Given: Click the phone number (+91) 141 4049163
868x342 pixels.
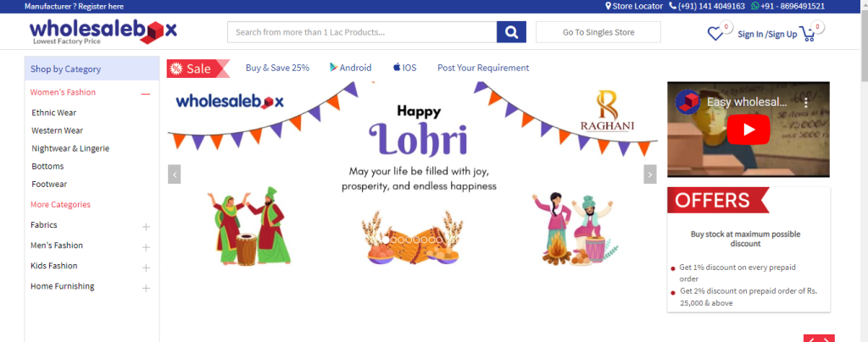Looking at the screenshot, I should 707,6.
